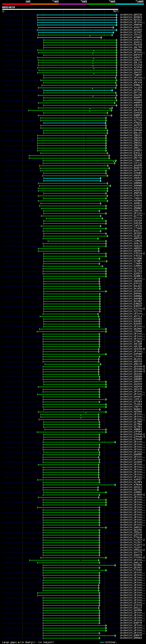Click the label UniRef100_Q9N9D8
The width and height of the screenshot is (146, 644).
pyautogui.click(x=131, y=183)
